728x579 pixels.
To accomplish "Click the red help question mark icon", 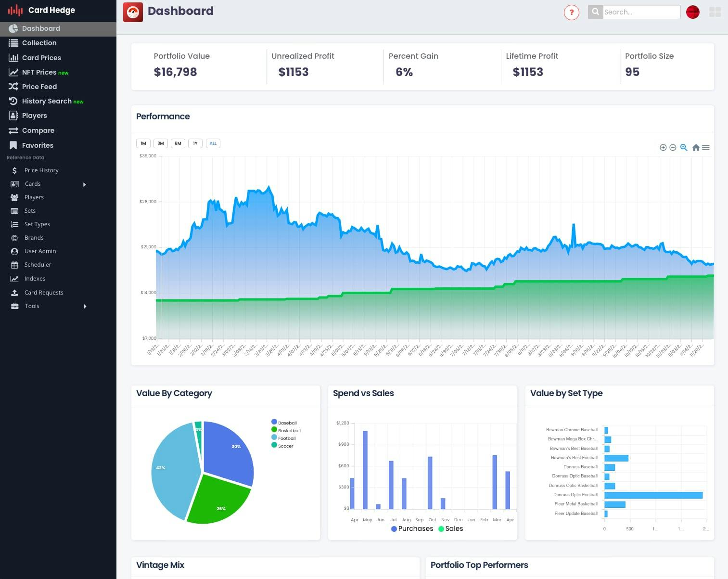I will click(572, 13).
